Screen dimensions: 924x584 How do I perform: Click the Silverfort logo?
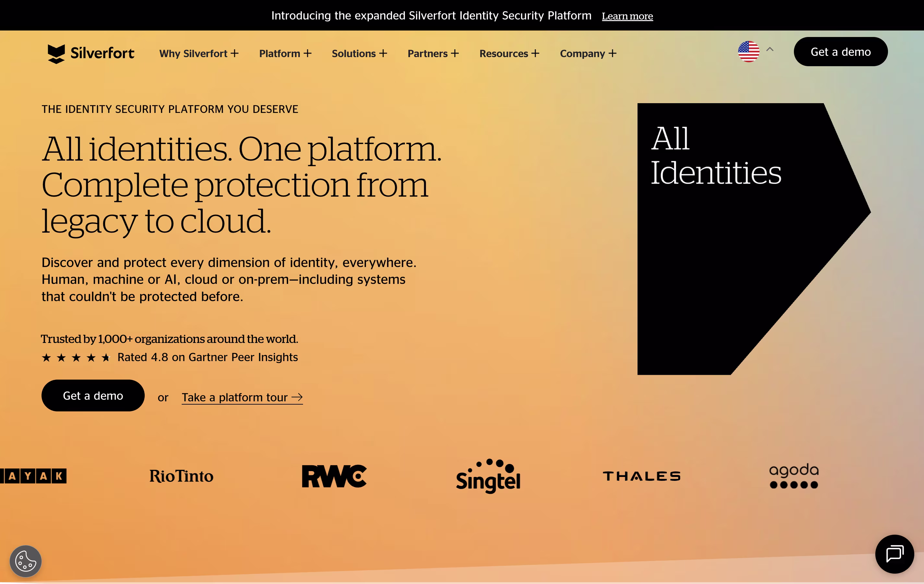91,53
